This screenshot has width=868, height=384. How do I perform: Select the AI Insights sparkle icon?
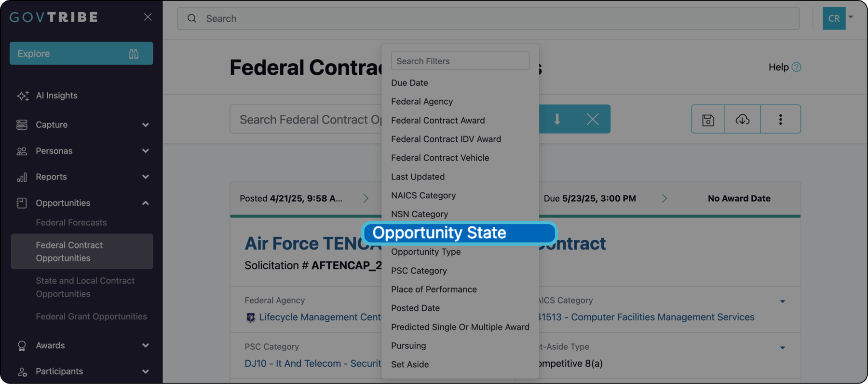22,95
